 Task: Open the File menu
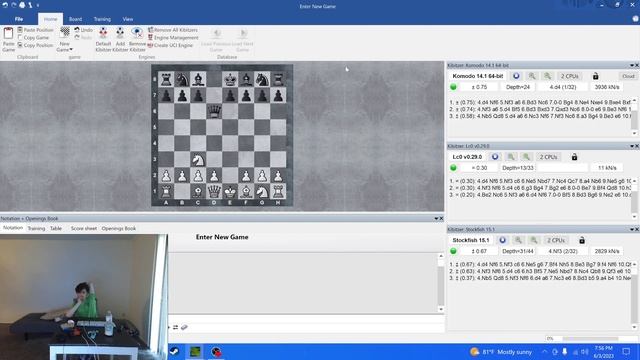coord(19,19)
